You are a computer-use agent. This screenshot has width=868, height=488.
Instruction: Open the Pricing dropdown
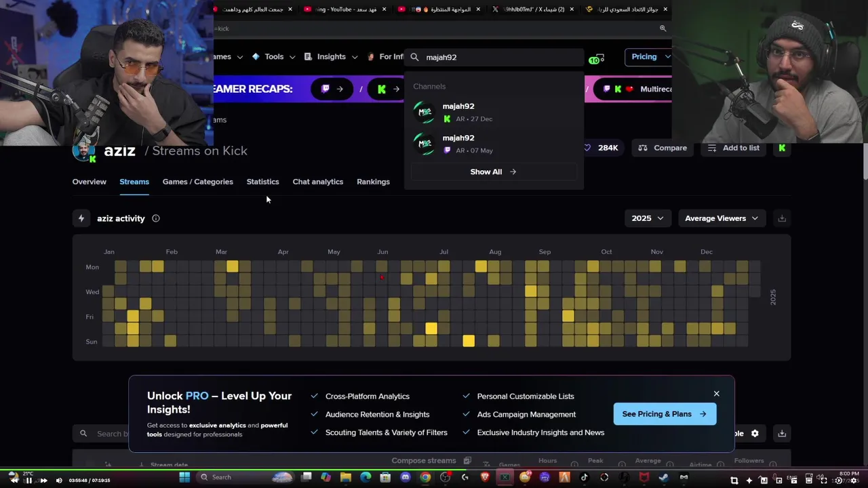pyautogui.click(x=649, y=57)
